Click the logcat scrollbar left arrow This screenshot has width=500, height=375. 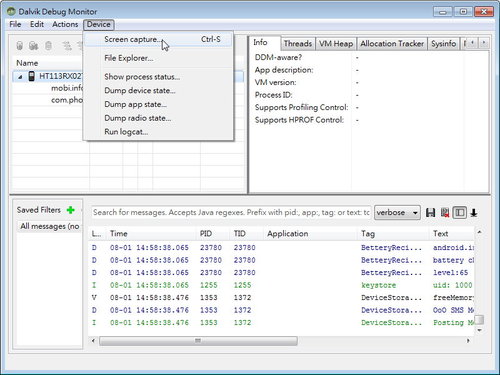coord(94,341)
